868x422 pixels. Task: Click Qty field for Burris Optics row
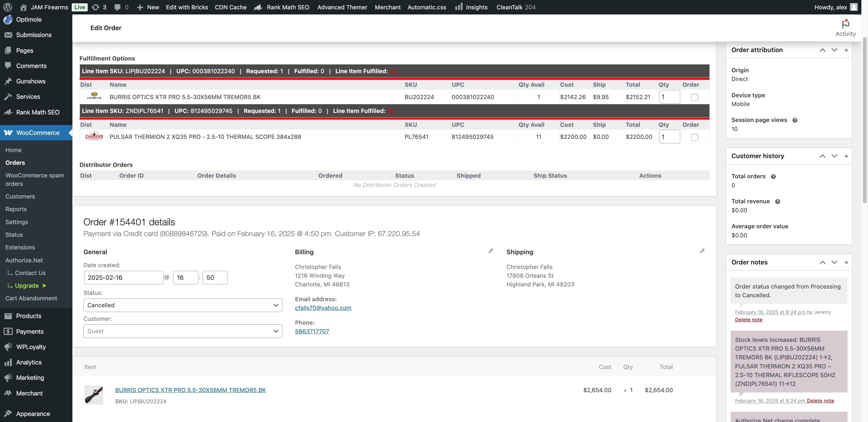click(669, 97)
